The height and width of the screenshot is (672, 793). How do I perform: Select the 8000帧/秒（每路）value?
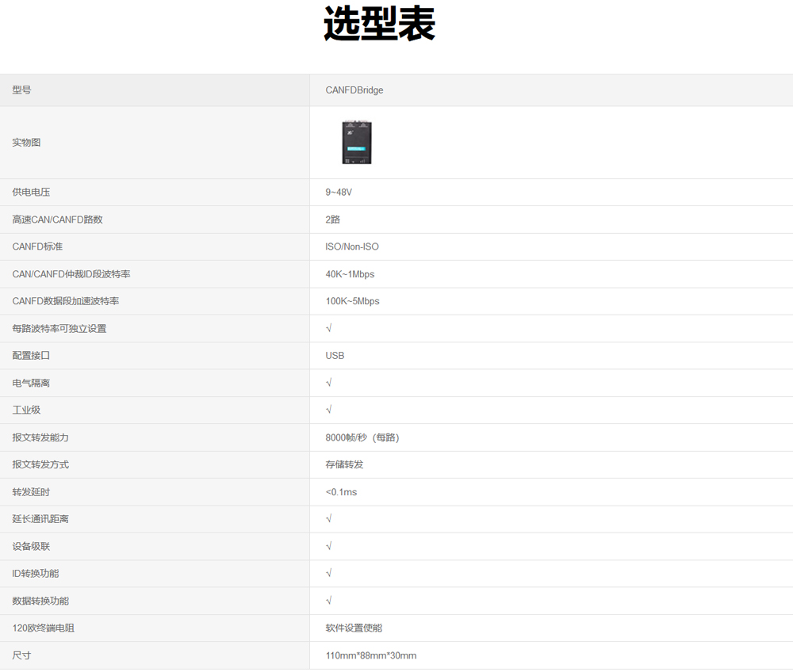[362, 437]
